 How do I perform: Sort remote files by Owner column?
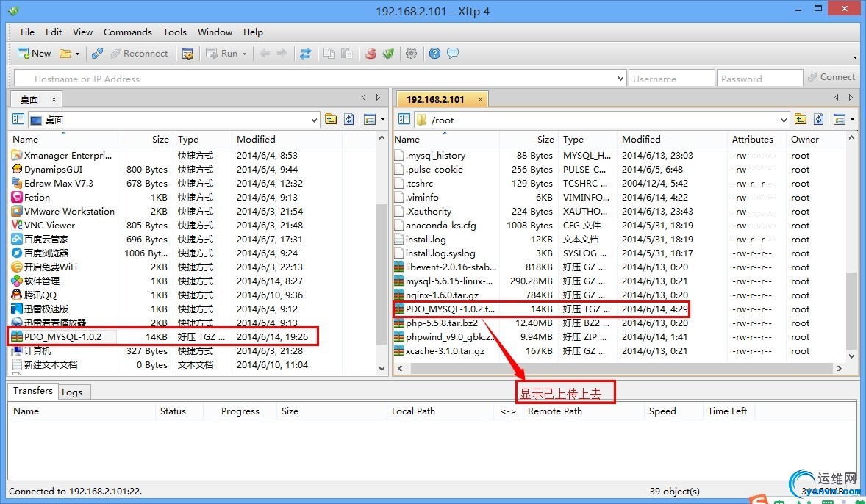[815, 139]
